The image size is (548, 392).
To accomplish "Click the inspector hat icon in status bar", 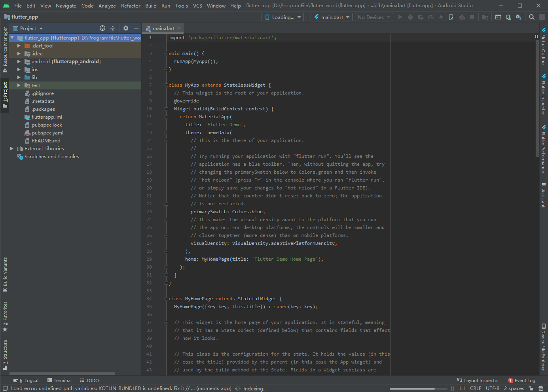I will pyautogui.click(x=541, y=388).
